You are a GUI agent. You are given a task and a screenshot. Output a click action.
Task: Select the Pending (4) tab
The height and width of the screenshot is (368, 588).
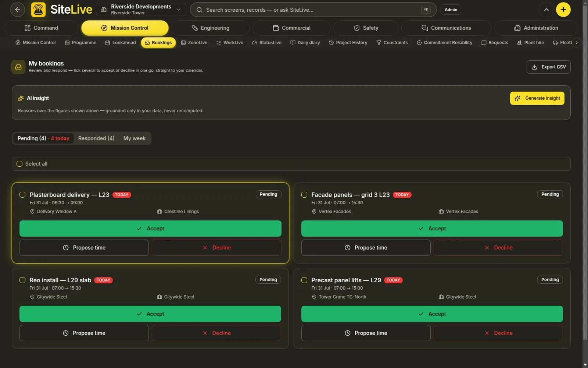coord(43,138)
